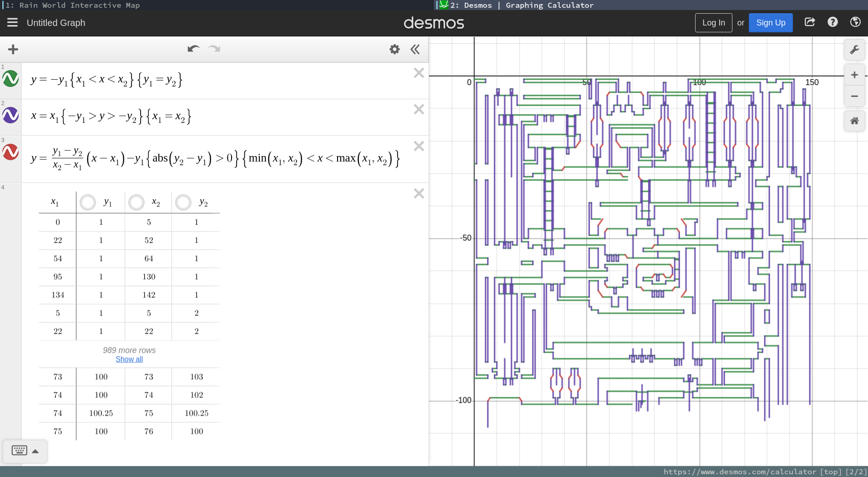Image resolution: width=868 pixels, height=477 pixels.
Task: Reset the viewport with the home icon
Action: click(x=854, y=121)
